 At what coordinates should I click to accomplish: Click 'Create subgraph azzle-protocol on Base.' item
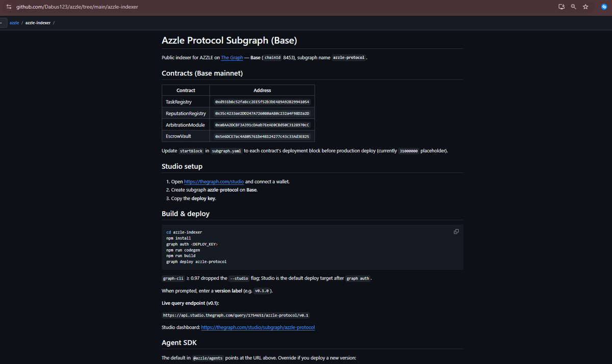(214, 190)
